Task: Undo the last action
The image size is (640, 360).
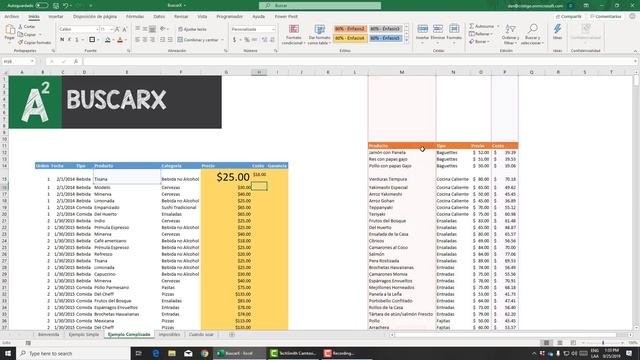Action: tap(66, 6)
